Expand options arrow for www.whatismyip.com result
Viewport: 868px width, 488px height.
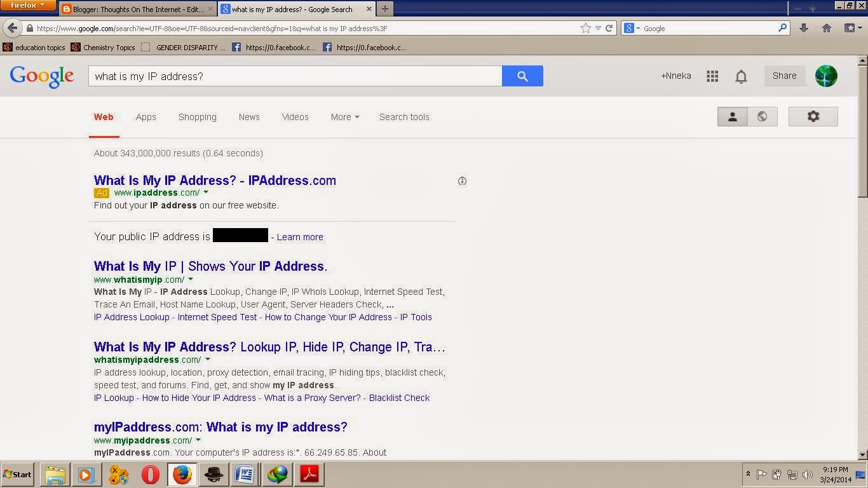tap(191, 280)
